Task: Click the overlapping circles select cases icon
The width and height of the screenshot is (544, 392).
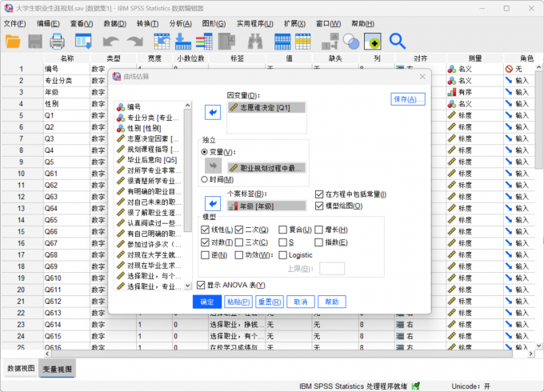Action: (x=351, y=42)
